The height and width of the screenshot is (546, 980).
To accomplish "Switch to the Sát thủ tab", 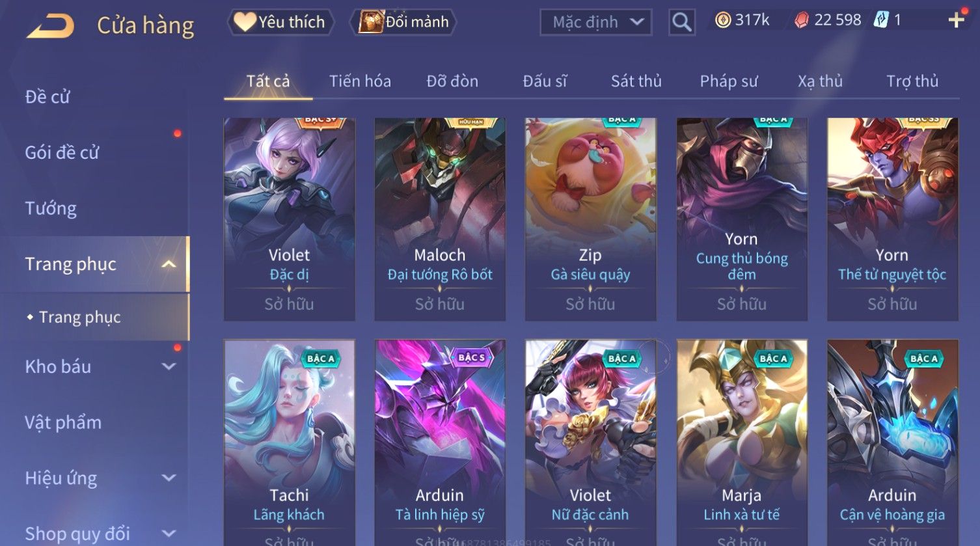I will (636, 81).
